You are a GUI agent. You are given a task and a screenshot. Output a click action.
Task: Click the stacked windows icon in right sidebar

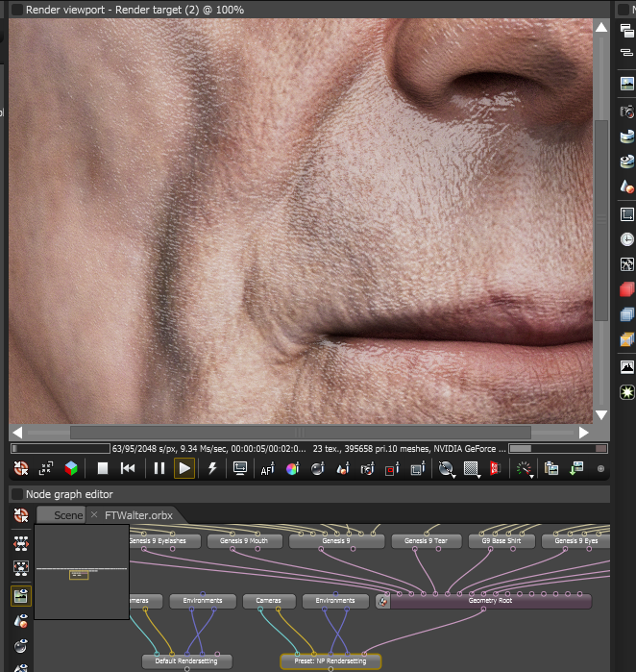click(627, 31)
